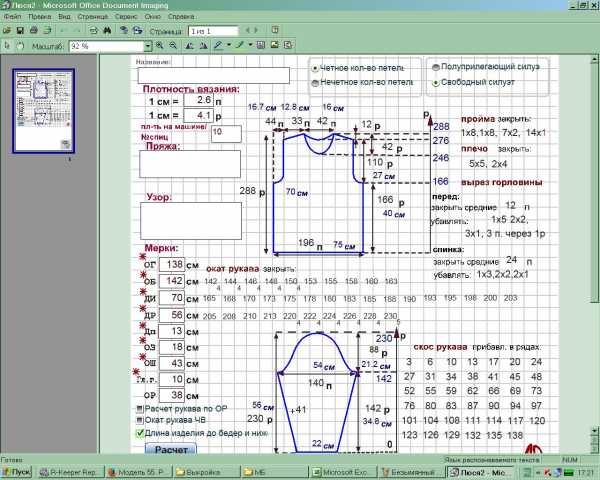
Task: Open the Сервис menu
Action: tap(126, 17)
